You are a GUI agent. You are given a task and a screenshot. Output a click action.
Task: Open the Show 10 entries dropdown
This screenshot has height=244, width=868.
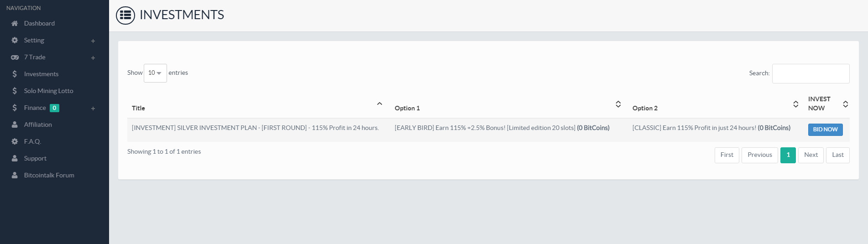point(155,73)
